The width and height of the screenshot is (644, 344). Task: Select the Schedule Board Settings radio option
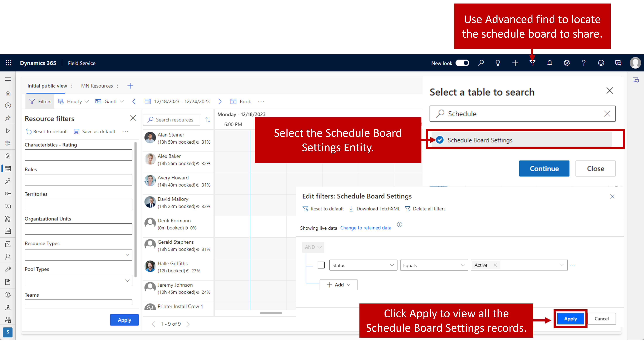[x=440, y=140]
